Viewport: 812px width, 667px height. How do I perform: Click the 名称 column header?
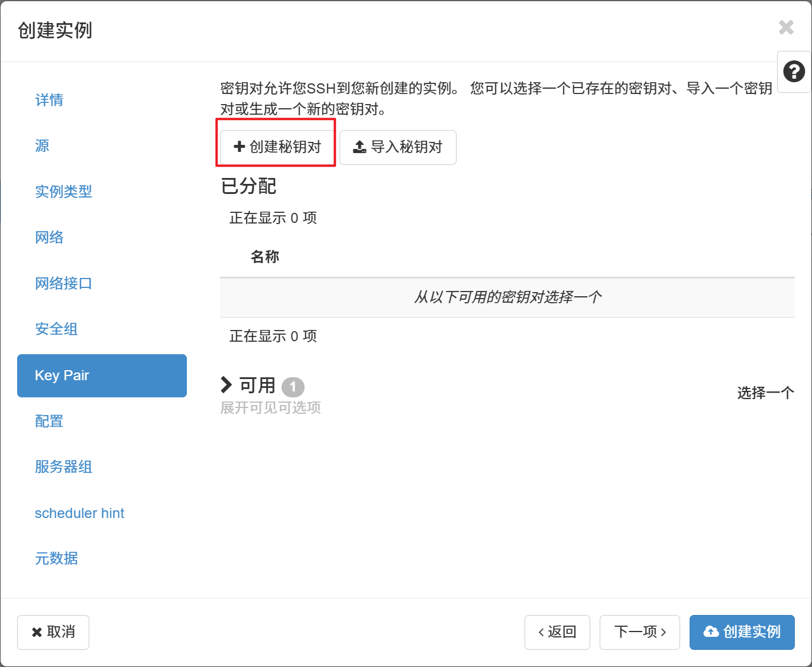click(x=265, y=257)
